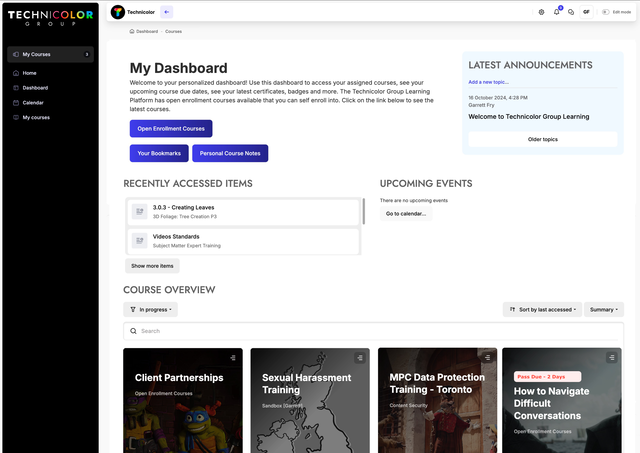Collapse the sidebar with the back arrow button
Image resolution: width=640 pixels, height=453 pixels.
(x=167, y=12)
